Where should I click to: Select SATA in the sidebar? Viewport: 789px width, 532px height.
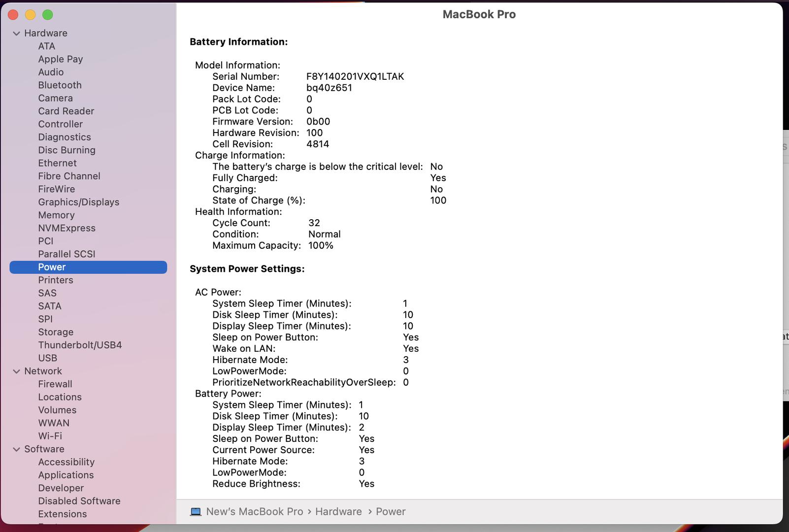[50, 306]
